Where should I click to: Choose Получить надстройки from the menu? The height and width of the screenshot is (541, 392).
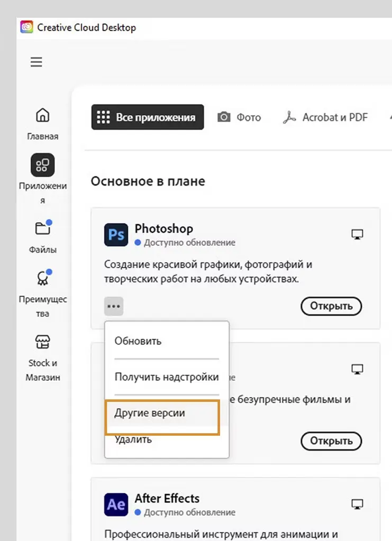(167, 377)
